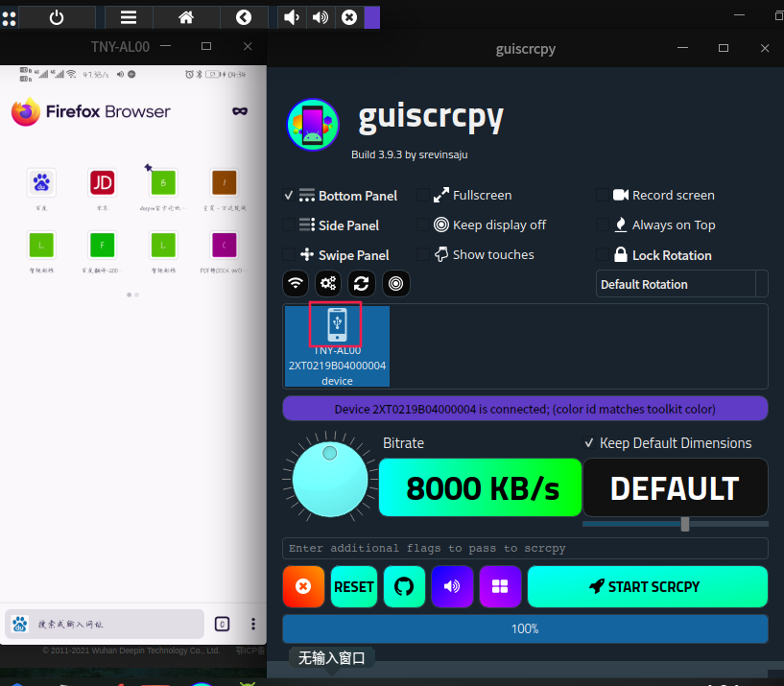Click the 100% progress bar

coord(525,629)
